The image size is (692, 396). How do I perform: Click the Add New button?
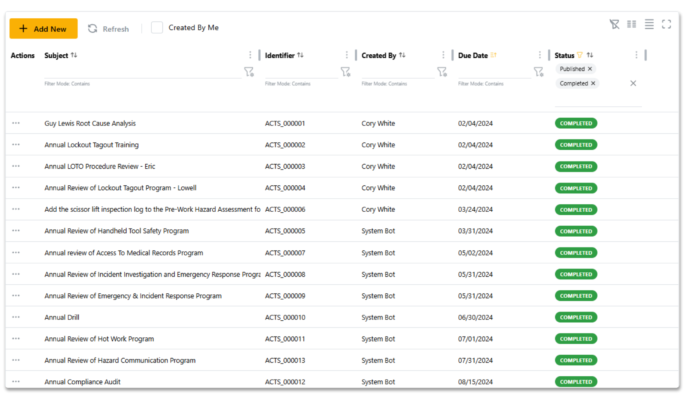click(x=43, y=29)
